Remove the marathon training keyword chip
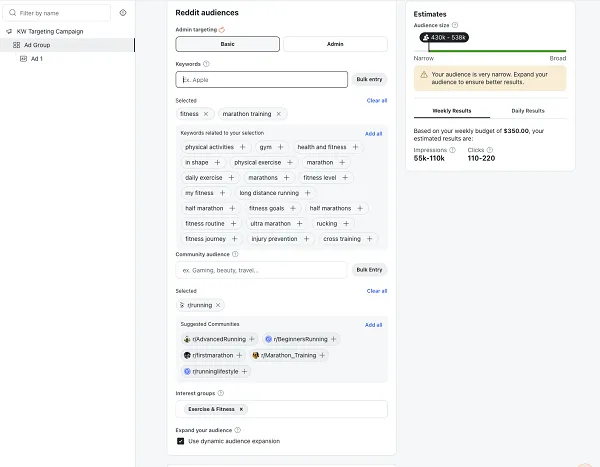 [x=279, y=114]
